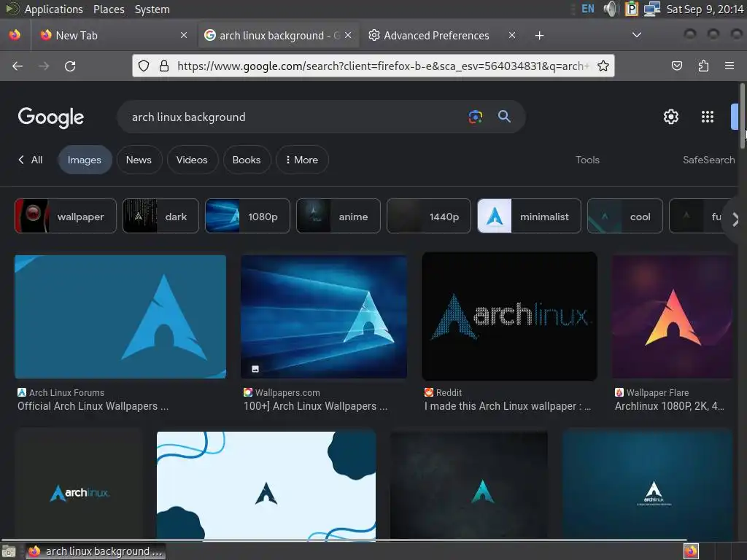This screenshot has height=560, width=747.
Task: Open the Reddit archlinux dotted logo thumbnail
Action: point(509,316)
